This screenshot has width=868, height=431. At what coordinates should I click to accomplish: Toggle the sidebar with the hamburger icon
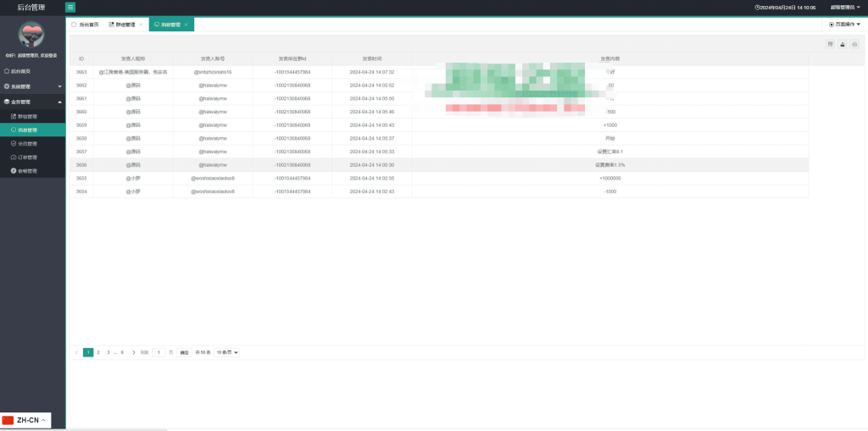70,7
